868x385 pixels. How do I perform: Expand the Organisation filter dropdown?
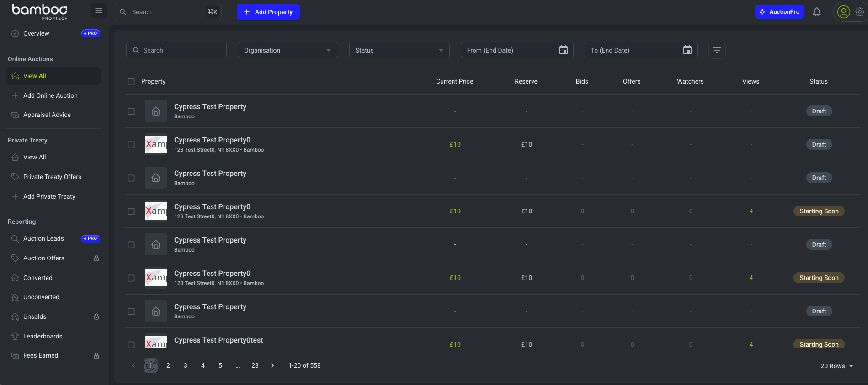coord(288,50)
